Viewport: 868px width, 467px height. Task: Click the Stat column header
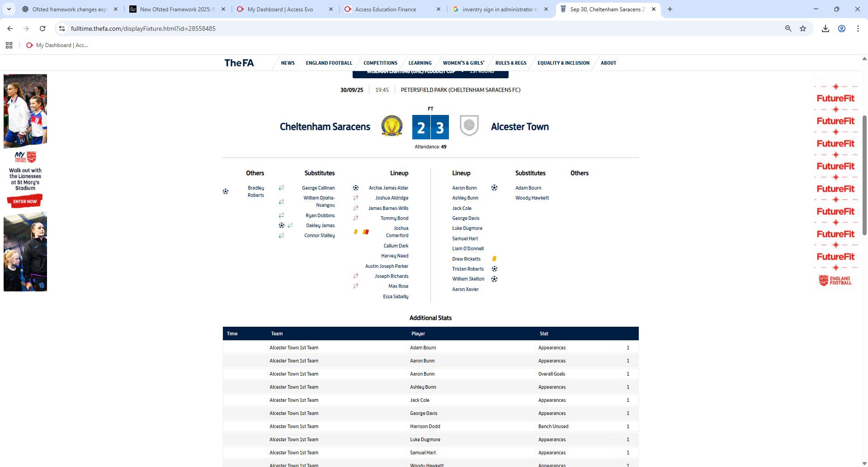[544, 334]
